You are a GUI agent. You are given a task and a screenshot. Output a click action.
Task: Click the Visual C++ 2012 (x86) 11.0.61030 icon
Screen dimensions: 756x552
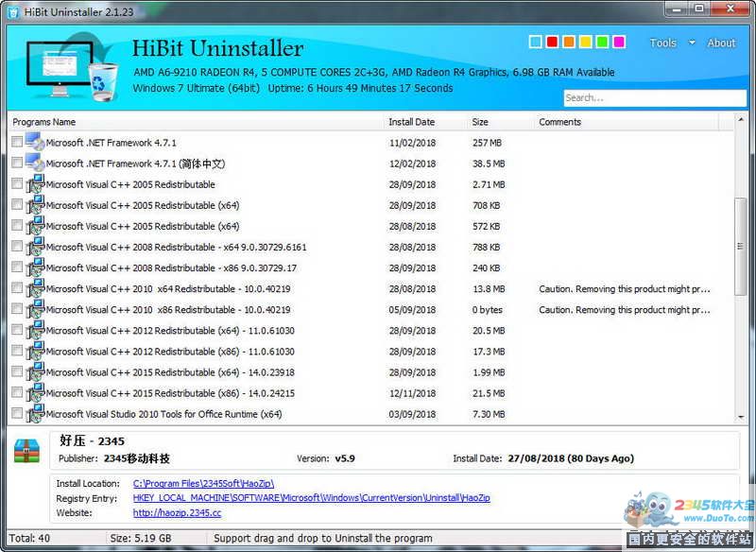(35, 351)
